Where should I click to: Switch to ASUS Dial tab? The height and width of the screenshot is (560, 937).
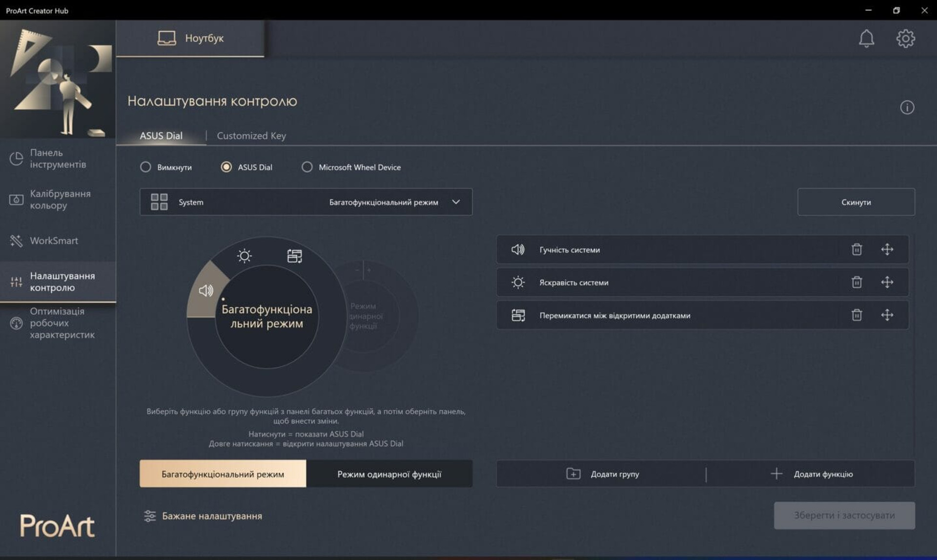pos(161,136)
